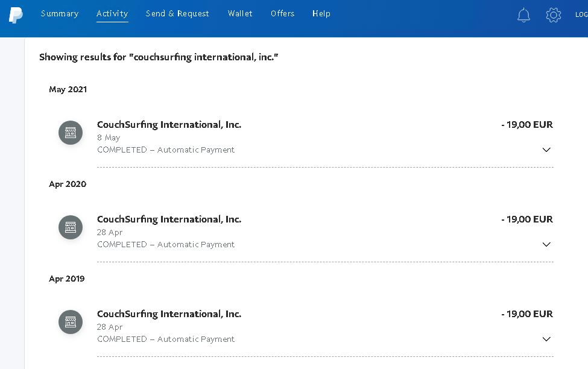The image size is (588, 369).
Task: Click the Log Out link
Action: 581,14
